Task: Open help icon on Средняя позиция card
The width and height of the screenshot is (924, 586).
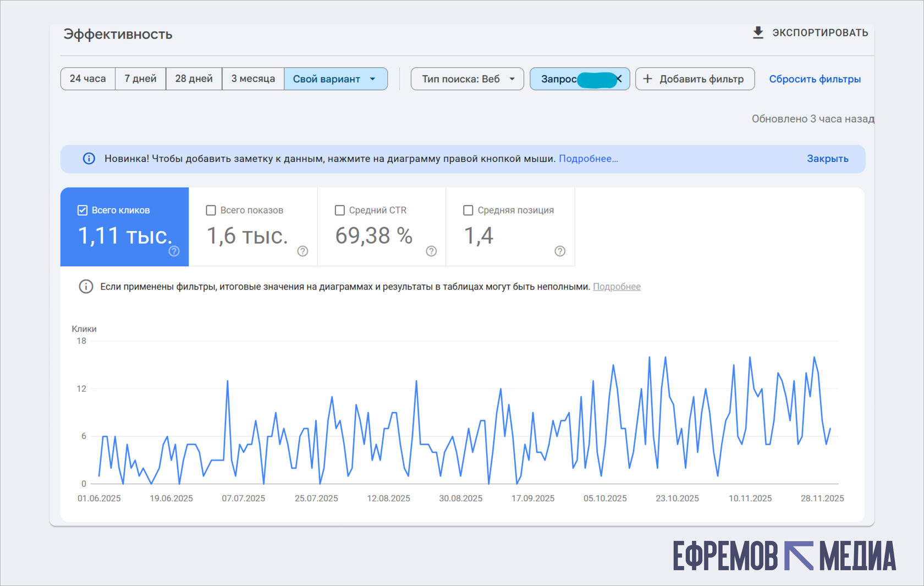Action: [x=560, y=251]
